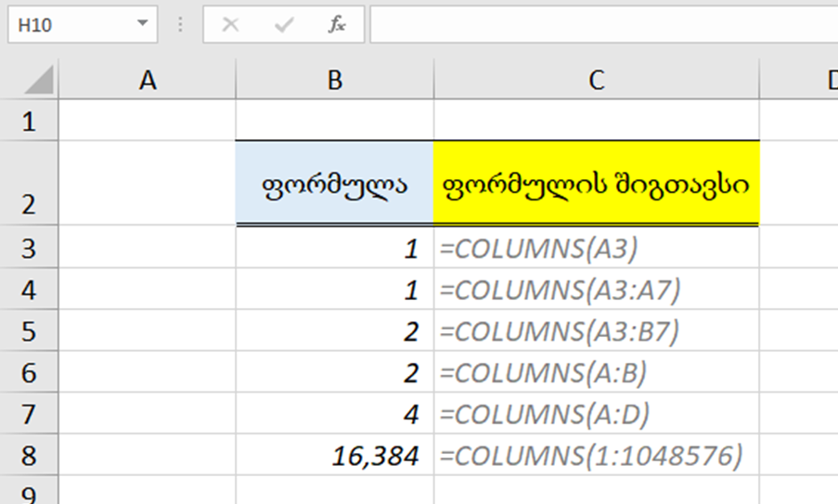Click the formula bar expand dots handle
Viewport: 838px width, 504px height.
[x=180, y=24]
